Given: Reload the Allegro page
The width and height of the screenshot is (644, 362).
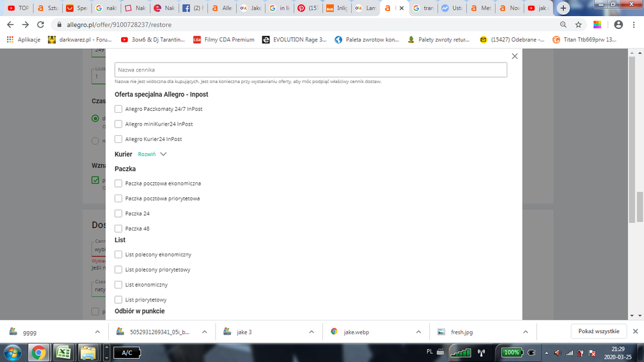Looking at the screenshot, I should 40,24.
